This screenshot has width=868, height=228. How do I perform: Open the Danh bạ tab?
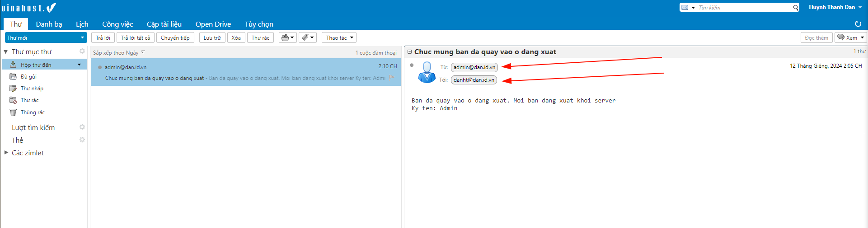tap(49, 24)
